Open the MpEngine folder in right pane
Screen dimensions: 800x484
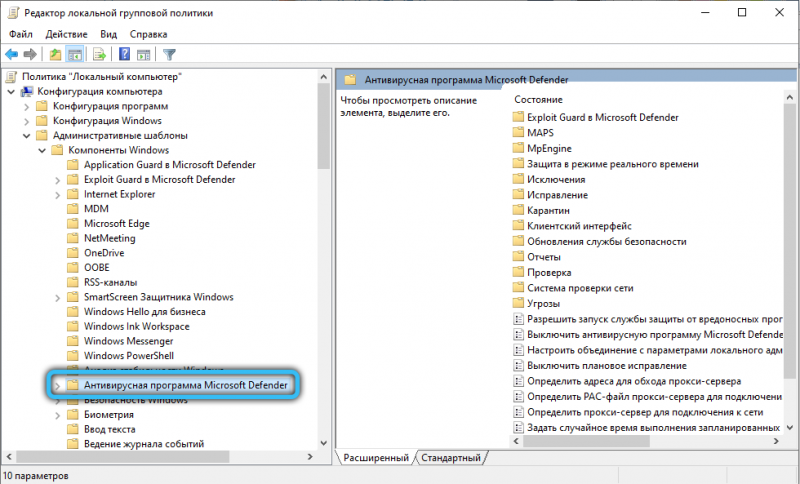[549, 148]
